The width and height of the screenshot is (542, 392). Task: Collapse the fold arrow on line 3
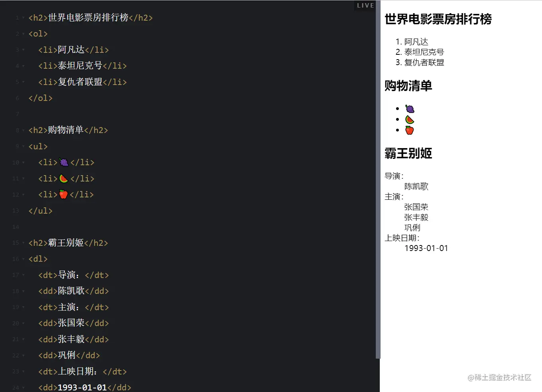pyautogui.click(x=23, y=50)
